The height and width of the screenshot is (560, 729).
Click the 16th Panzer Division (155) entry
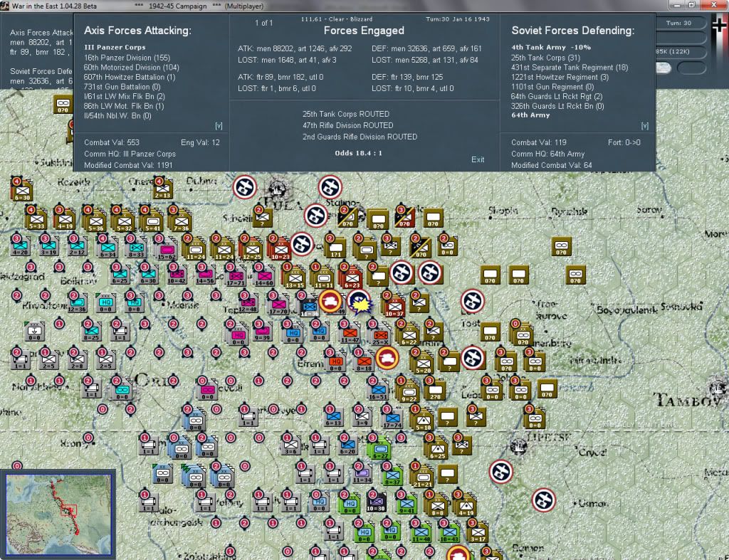point(127,58)
